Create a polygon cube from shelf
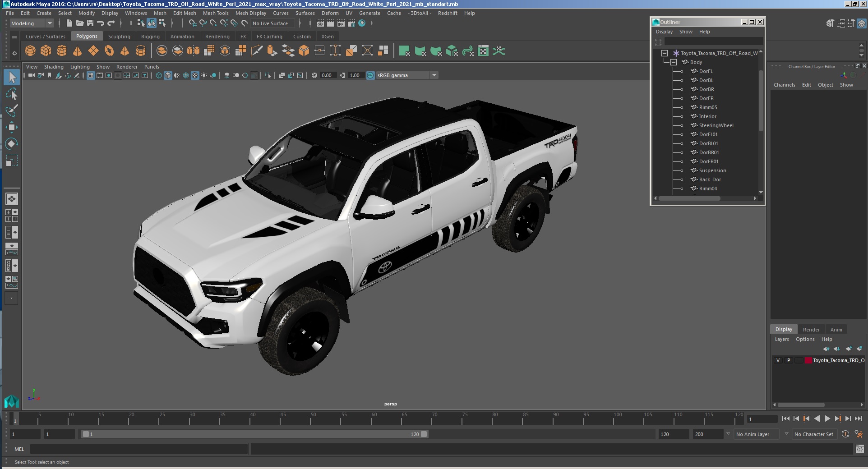 pos(46,51)
